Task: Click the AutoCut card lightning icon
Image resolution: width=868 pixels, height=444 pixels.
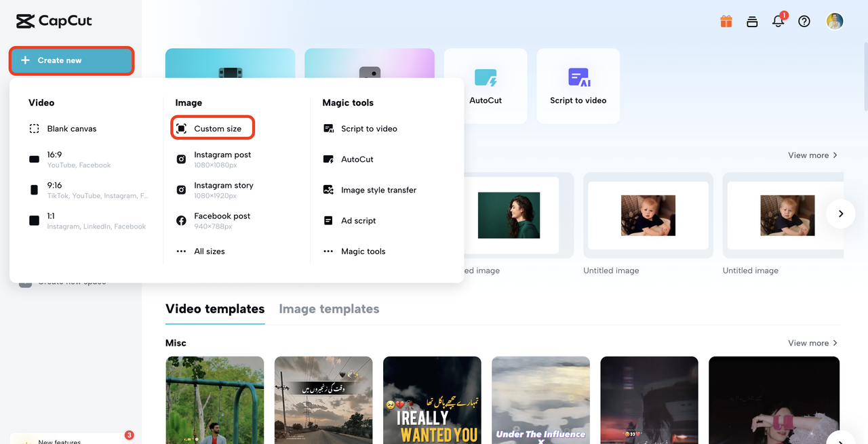Action: (x=486, y=77)
